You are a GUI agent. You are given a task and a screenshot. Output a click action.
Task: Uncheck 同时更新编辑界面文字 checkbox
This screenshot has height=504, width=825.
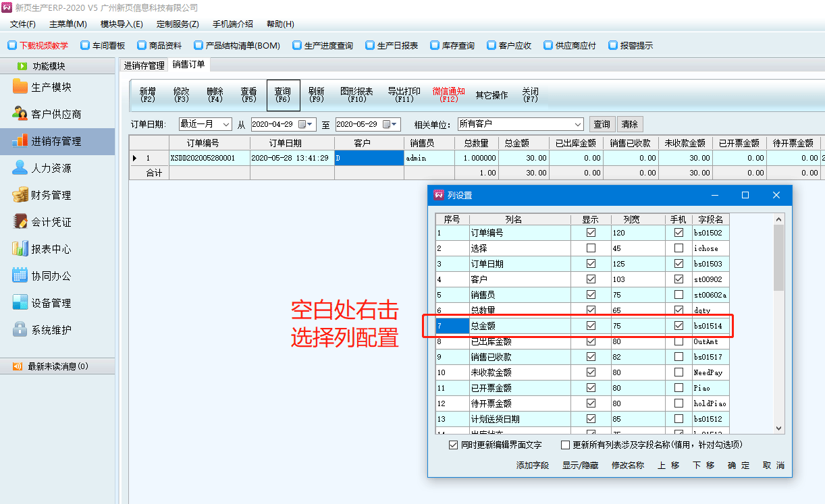tap(454, 445)
